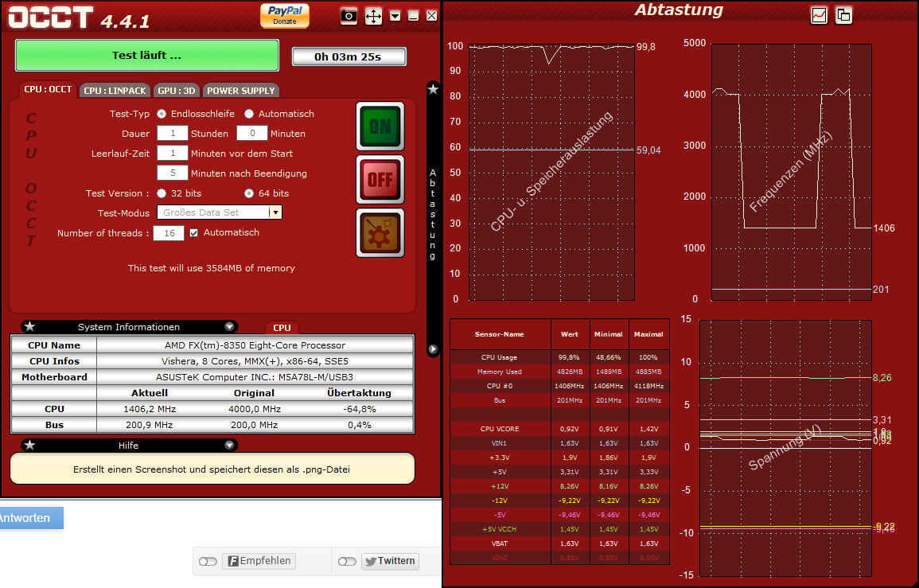Screen dimensions: 919x588
Task: Click the Twittern button
Action: (390, 561)
